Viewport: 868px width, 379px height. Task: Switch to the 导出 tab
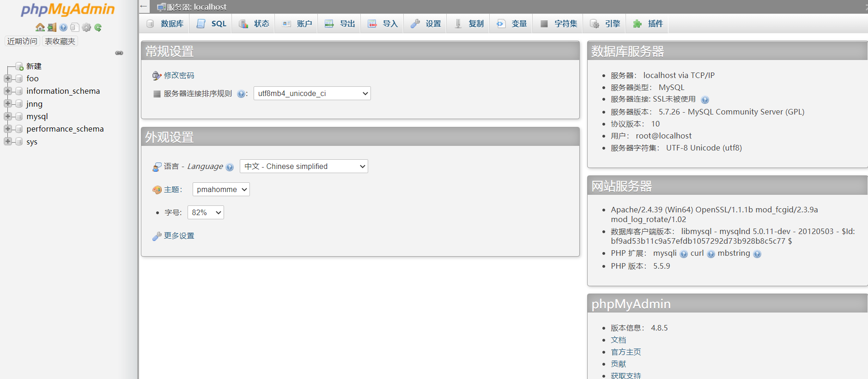coord(340,24)
